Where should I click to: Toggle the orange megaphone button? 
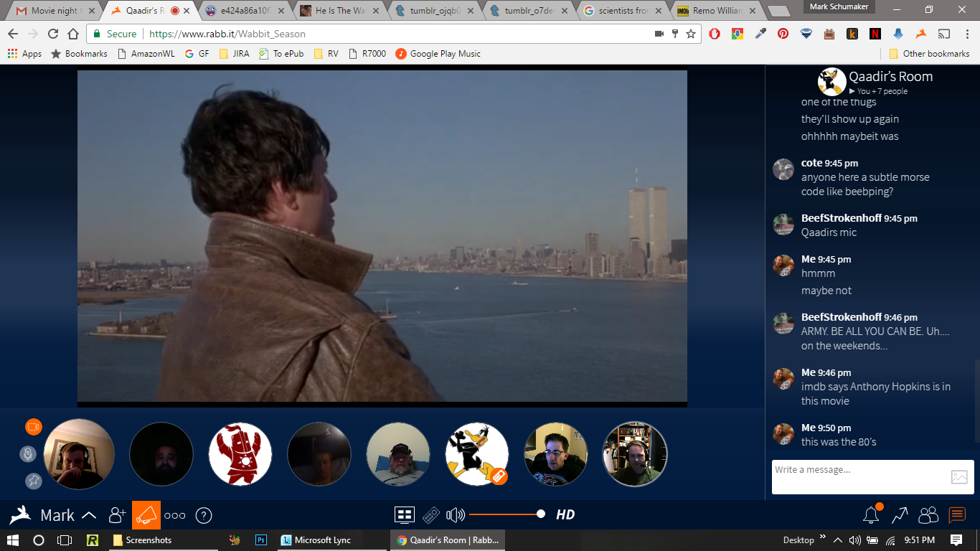(x=146, y=515)
